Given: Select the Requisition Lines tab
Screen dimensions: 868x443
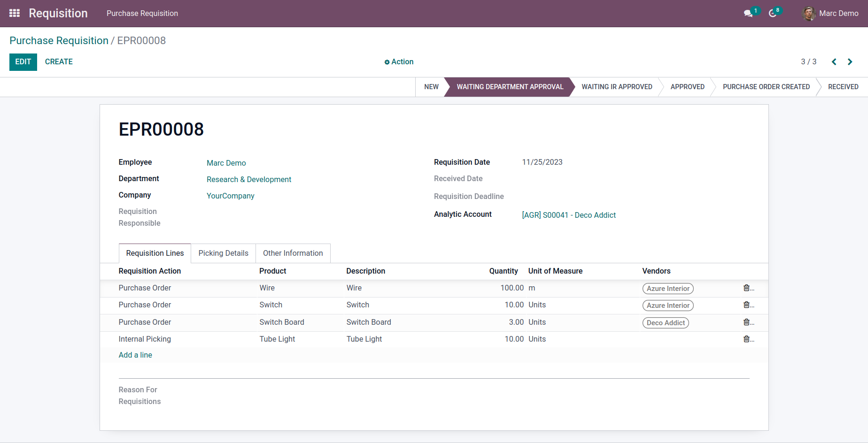Looking at the screenshot, I should point(155,253).
